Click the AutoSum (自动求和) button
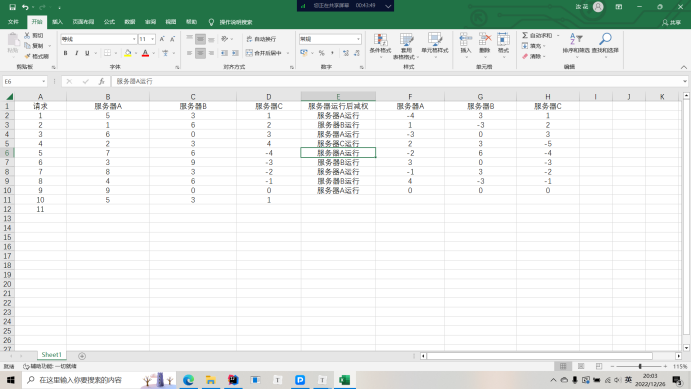 [x=537, y=35]
